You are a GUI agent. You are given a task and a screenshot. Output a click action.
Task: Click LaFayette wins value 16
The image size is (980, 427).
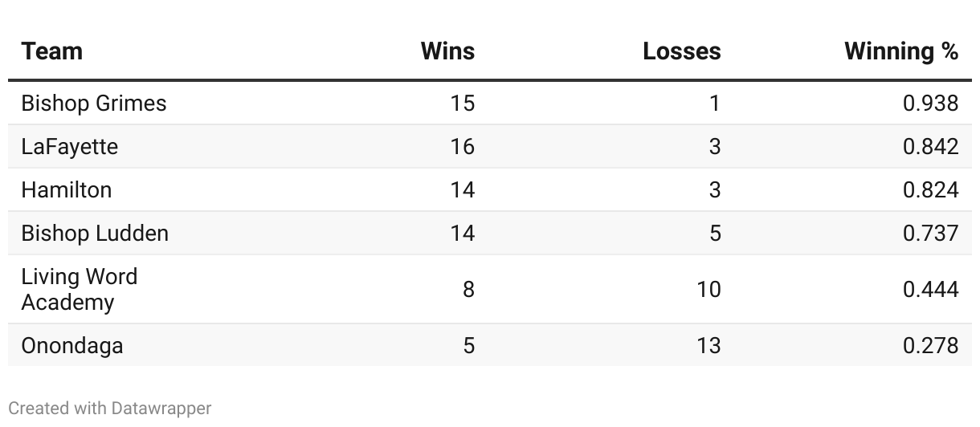[463, 147]
